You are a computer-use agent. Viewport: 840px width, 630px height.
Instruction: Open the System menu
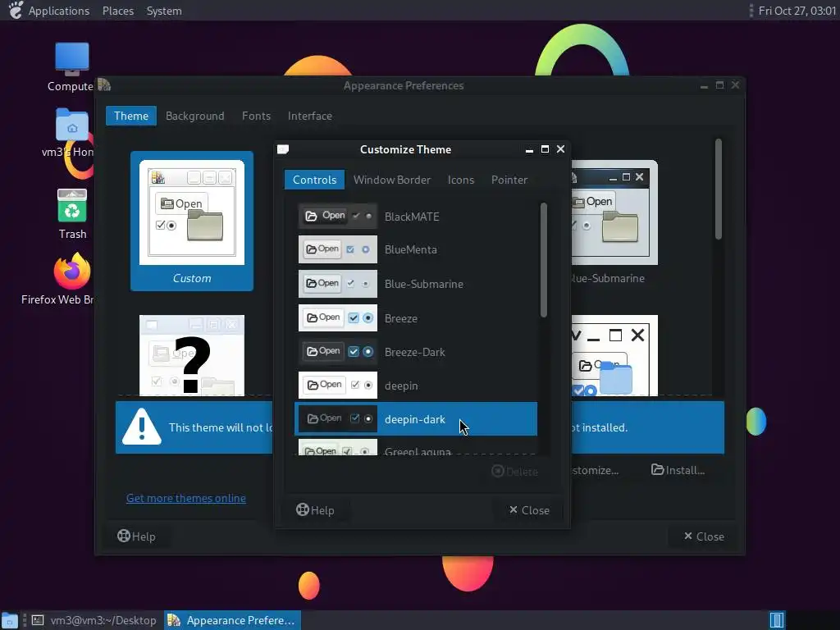[164, 11]
